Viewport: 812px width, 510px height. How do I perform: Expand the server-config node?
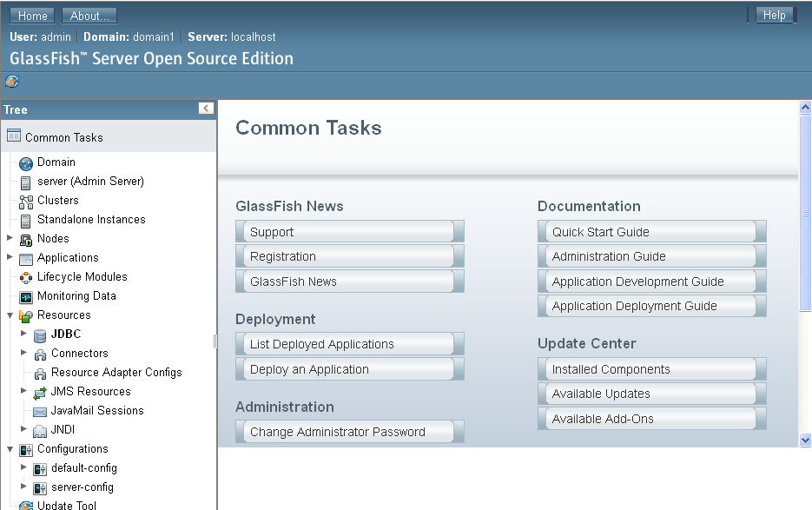[23, 486]
